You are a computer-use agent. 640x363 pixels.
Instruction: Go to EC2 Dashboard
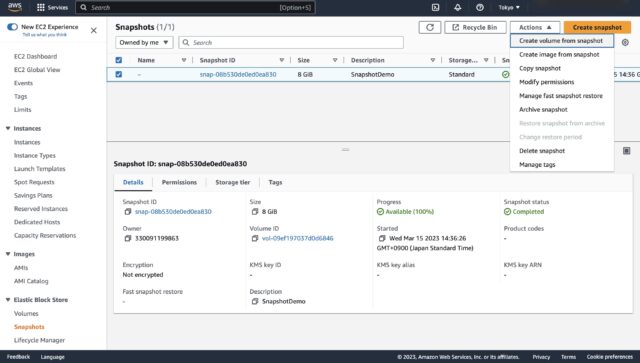pos(36,56)
